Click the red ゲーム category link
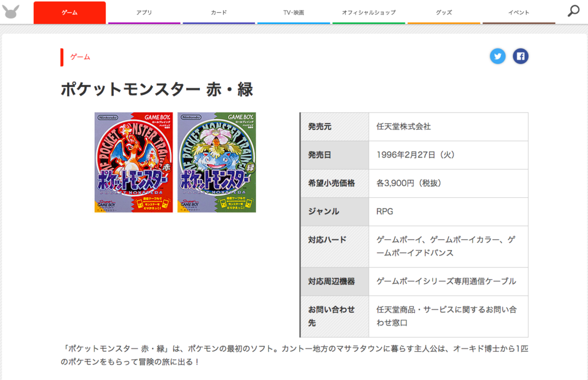This screenshot has width=588, height=380. pyautogui.click(x=80, y=57)
